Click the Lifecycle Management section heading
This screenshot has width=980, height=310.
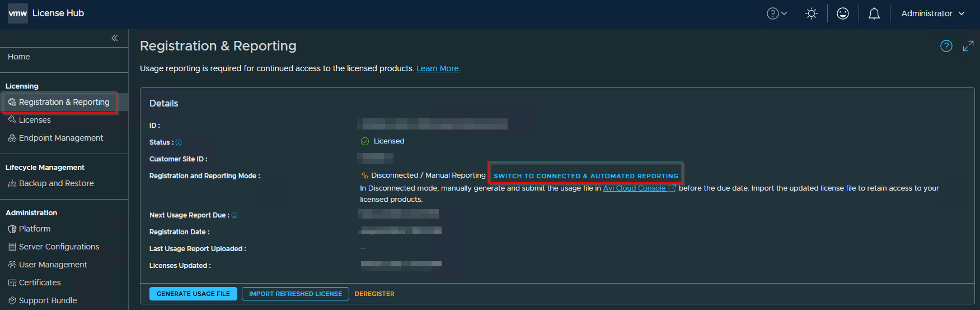point(45,168)
